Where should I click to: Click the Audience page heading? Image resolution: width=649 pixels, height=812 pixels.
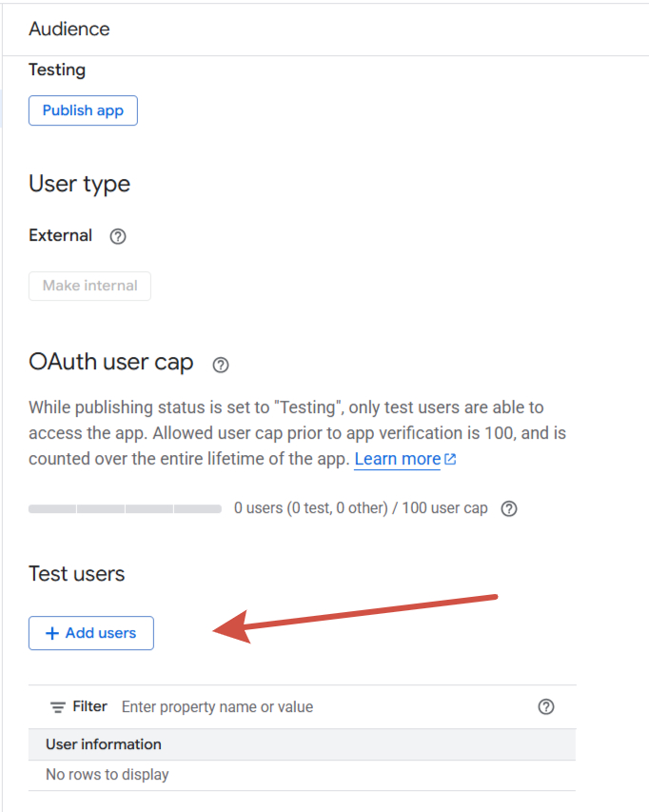click(69, 29)
